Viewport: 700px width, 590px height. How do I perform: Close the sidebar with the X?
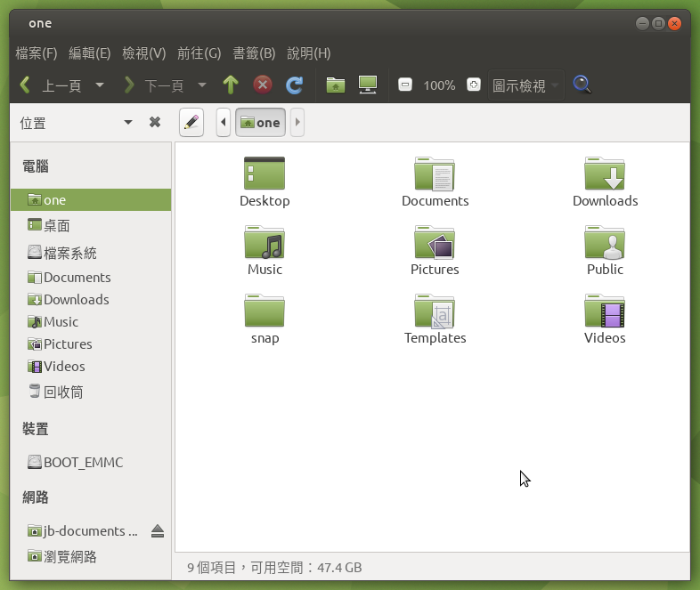tap(154, 122)
